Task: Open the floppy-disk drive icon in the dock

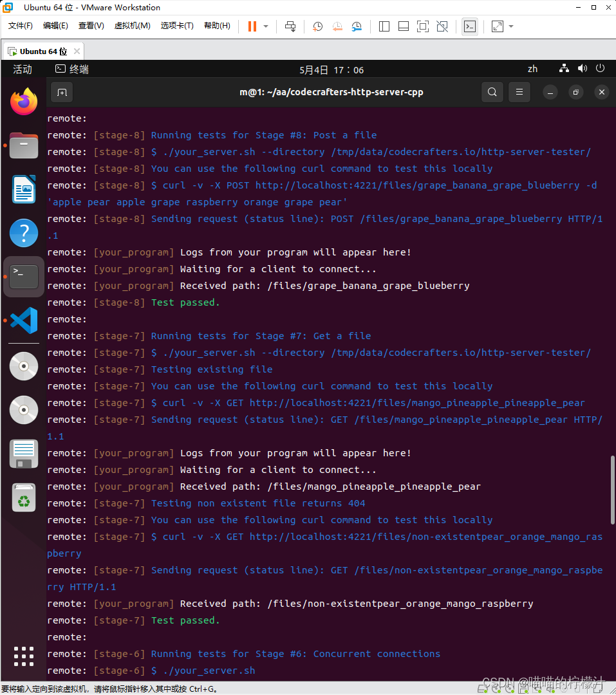Action: pos(24,454)
